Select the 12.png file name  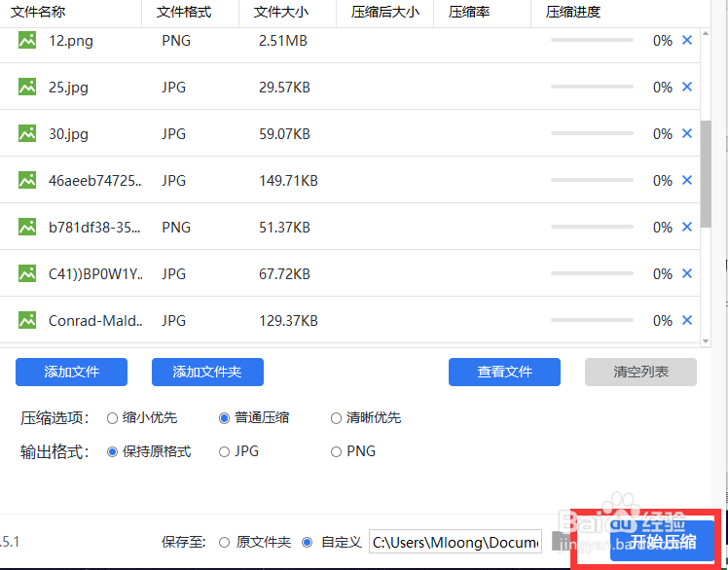pos(71,41)
